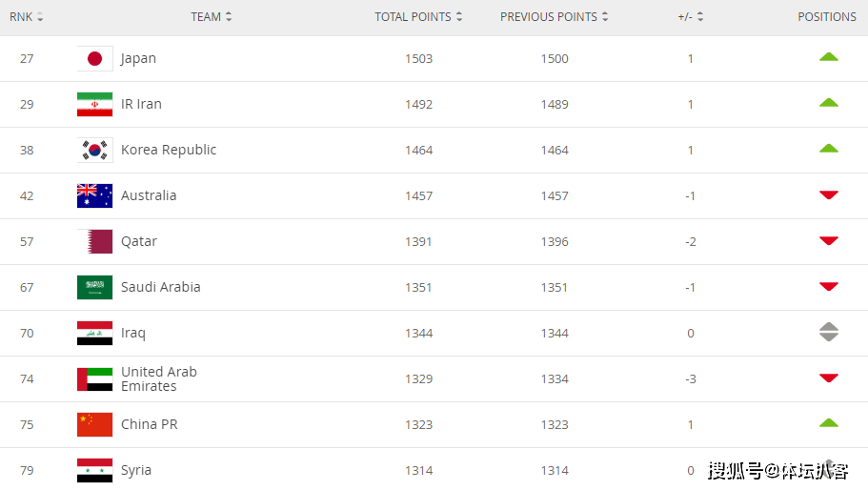The height and width of the screenshot is (490, 868).
Task: Open the Iraq team name link
Action: click(133, 334)
